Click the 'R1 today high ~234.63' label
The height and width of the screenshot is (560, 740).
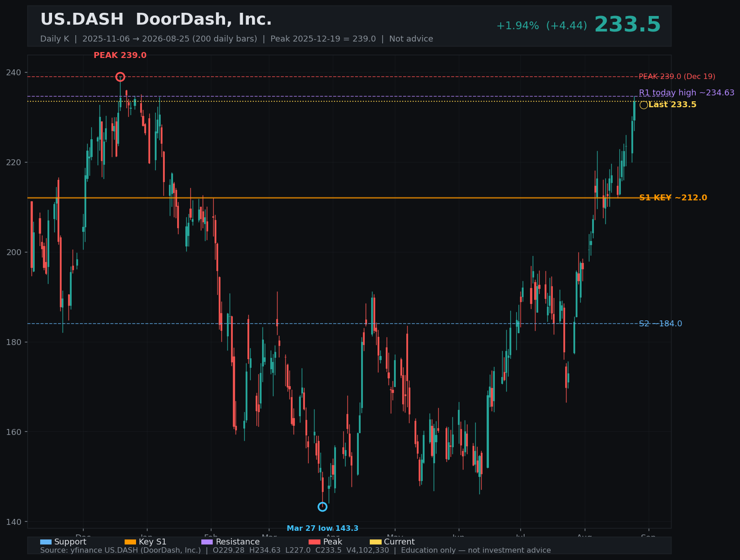tap(687, 93)
